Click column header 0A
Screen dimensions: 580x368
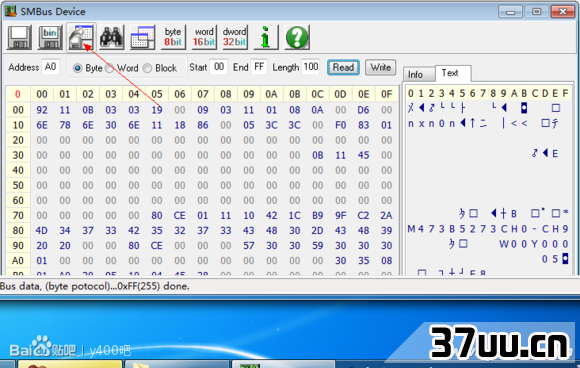point(272,94)
